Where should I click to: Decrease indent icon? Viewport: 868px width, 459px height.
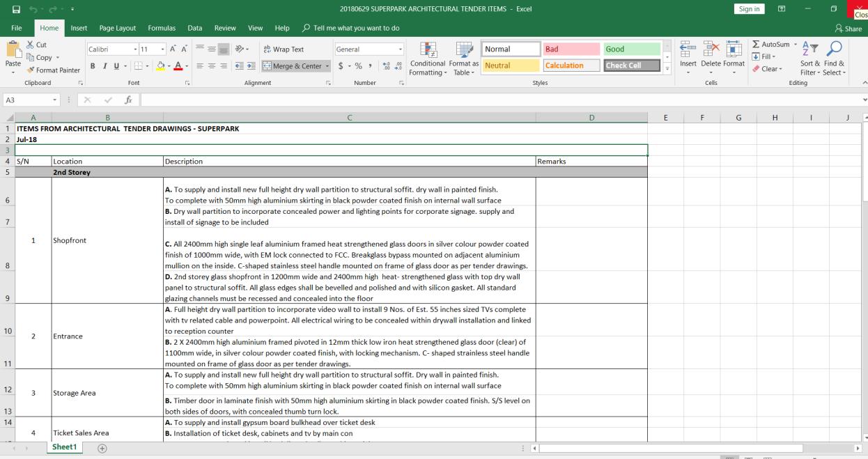click(x=239, y=66)
